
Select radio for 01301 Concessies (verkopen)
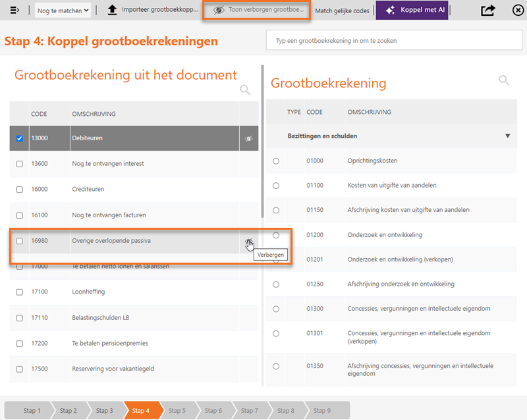pyautogui.click(x=276, y=333)
